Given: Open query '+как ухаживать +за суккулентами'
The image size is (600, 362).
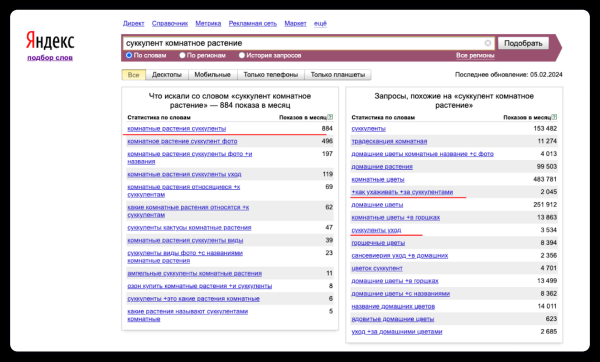Looking at the screenshot, I should (x=402, y=192).
